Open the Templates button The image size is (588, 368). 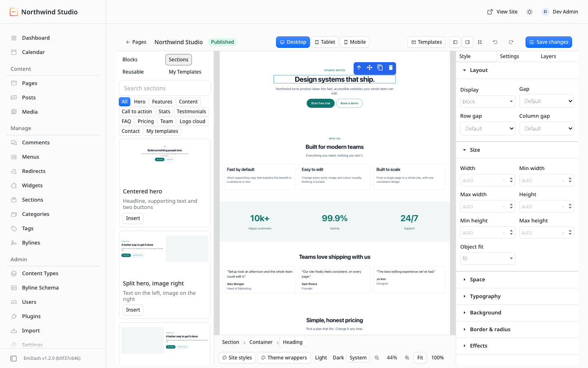pos(427,42)
